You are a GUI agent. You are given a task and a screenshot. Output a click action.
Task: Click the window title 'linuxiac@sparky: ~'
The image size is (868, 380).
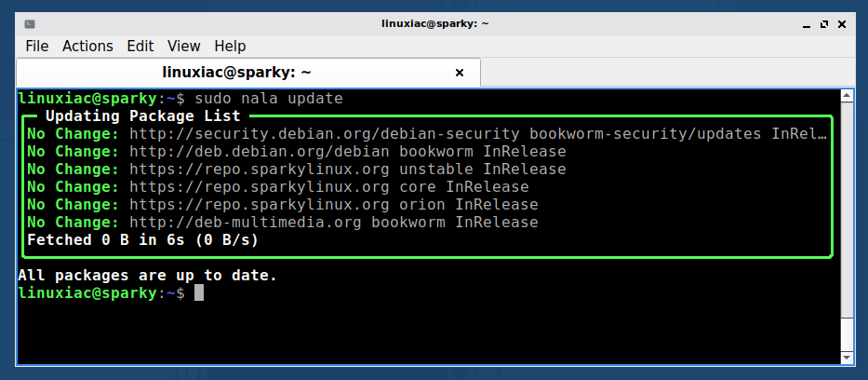[435, 24]
